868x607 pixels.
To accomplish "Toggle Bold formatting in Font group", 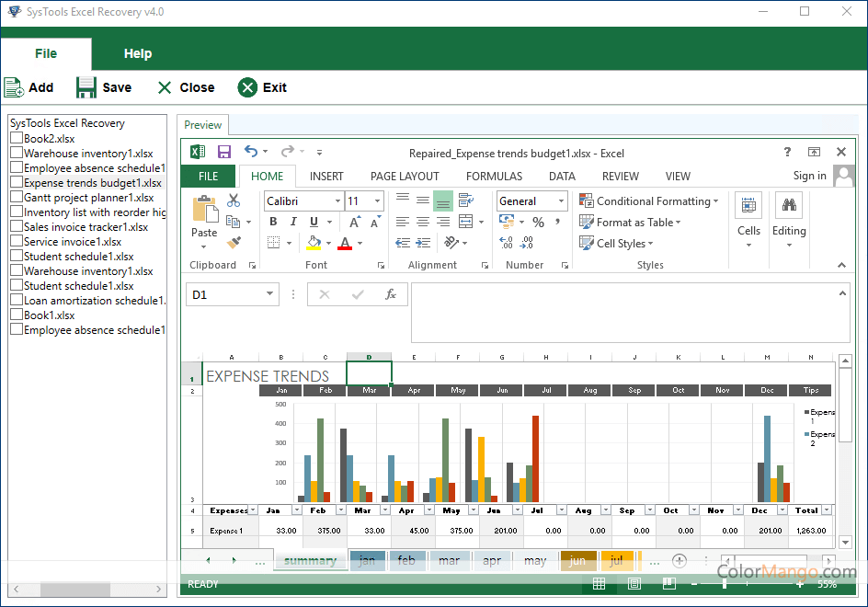I will [273, 222].
